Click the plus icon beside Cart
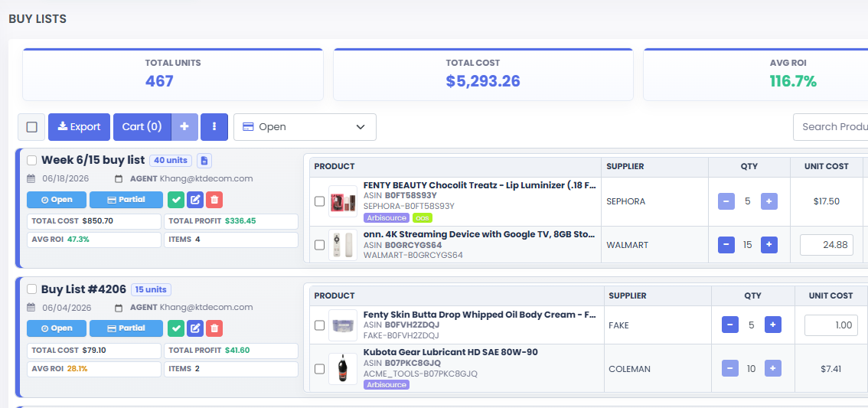The width and height of the screenshot is (868, 408). pyautogui.click(x=184, y=127)
